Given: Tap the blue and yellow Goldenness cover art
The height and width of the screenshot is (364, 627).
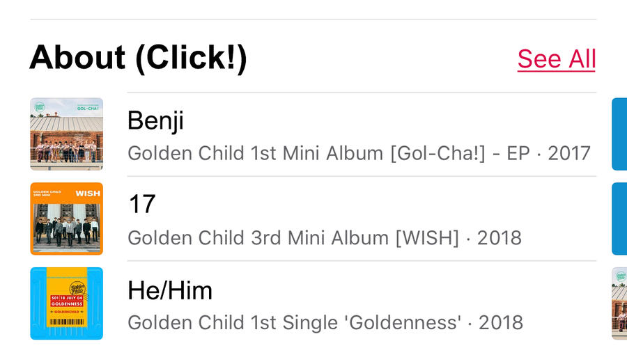Looking at the screenshot, I should tap(67, 303).
